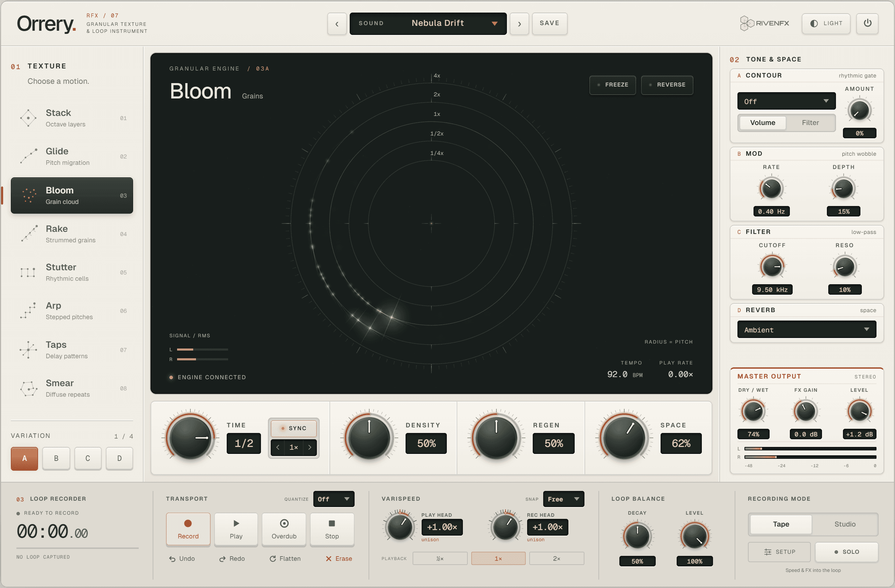The height and width of the screenshot is (588, 895).
Task: Click the Dry/Wet knob
Action: (753, 411)
